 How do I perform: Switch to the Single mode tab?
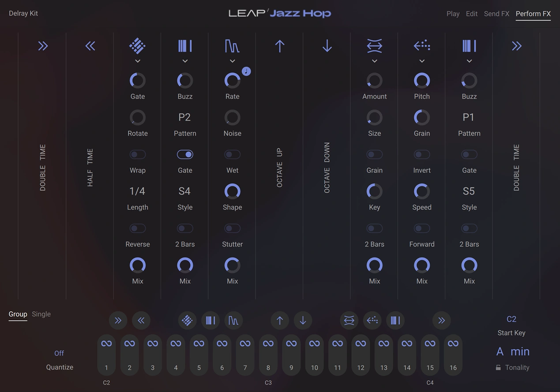(x=41, y=314)
